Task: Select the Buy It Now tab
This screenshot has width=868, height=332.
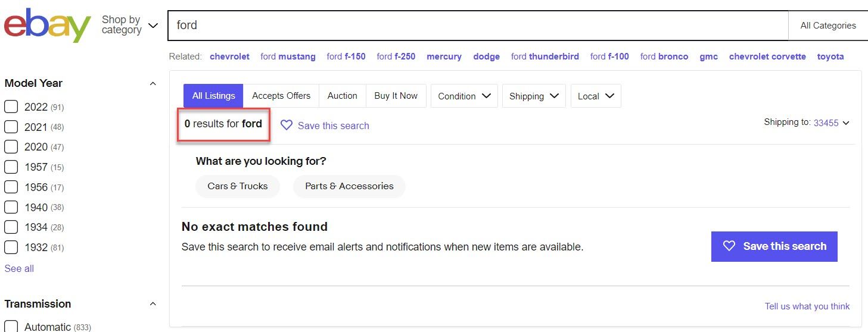Action: 396,96
